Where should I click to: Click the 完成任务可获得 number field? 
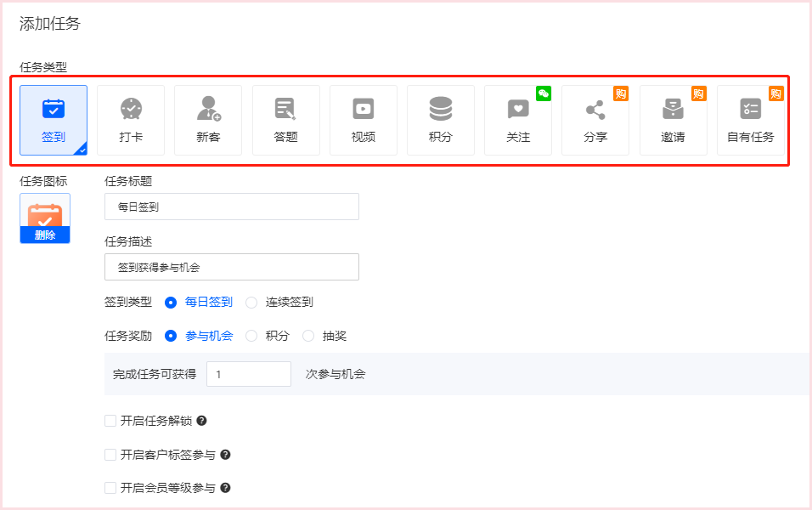pos(249,374)
